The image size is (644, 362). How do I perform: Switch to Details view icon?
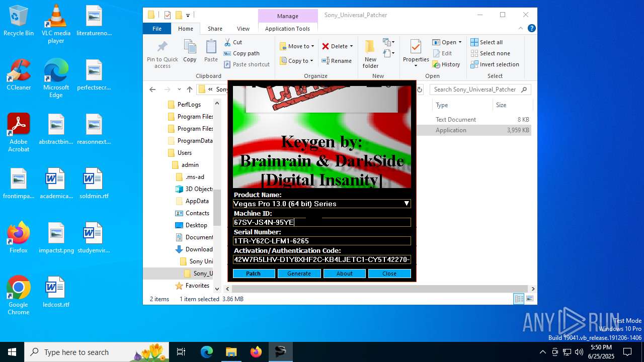pyautogui.click(x=519, y=299)
